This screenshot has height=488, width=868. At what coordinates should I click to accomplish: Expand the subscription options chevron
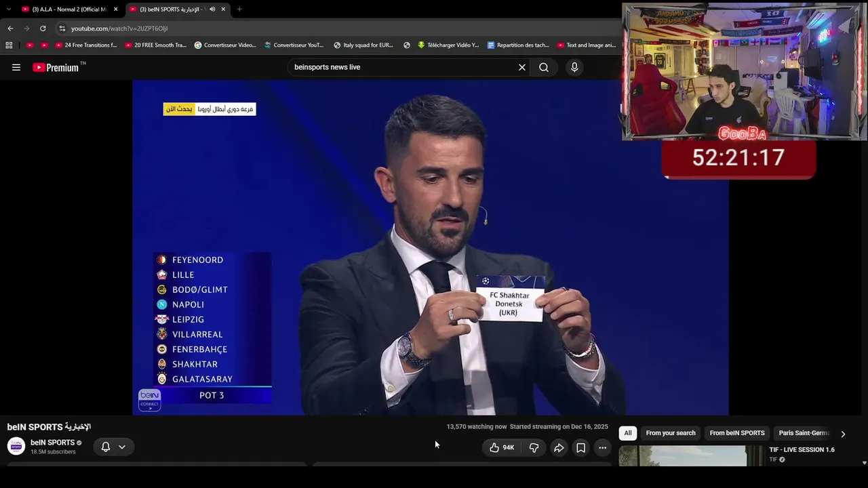pyautogui.click(x=122, y=447)
